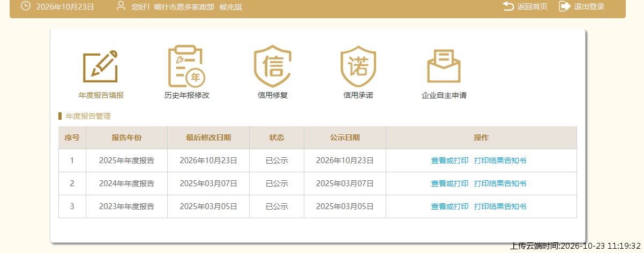Click publication date in 2024年年度报告 row
This screenshot has width=644, height=253.
pos(345,183)
